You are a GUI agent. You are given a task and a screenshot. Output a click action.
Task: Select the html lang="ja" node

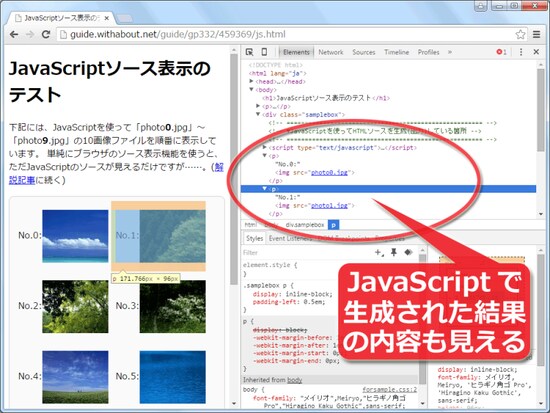click(x=278, y=73)
